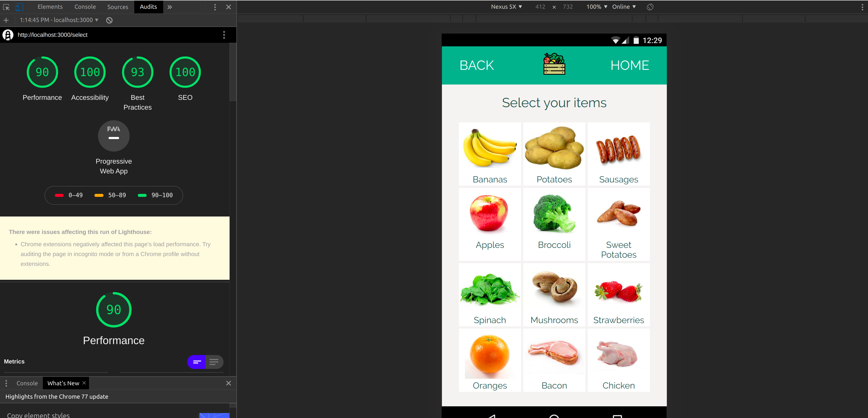Image resolution: width=868 pixels, height=418 pixels.
Task: Click the grocery crate logo in app header
Action: pyautogui.click(x=554, y=64)
